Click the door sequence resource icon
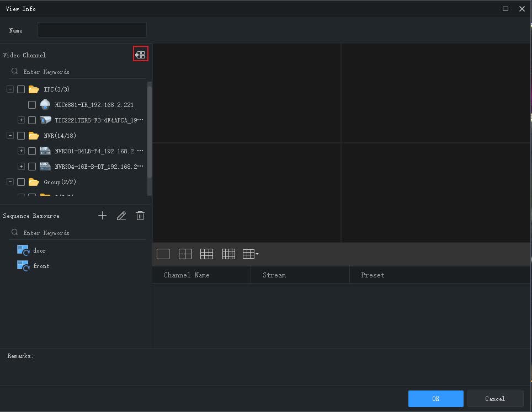Screen dimensions: 532x412 pos(23,250)
